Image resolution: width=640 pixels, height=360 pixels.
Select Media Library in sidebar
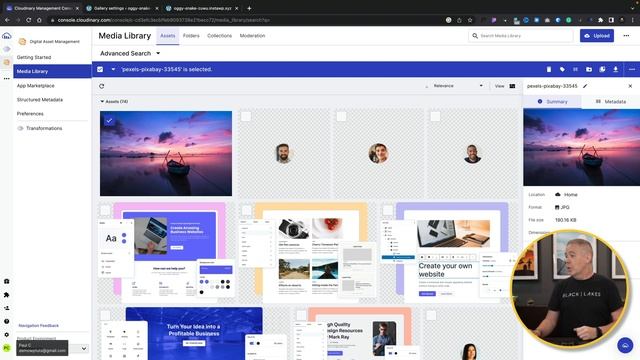click(x=52, y=71)
